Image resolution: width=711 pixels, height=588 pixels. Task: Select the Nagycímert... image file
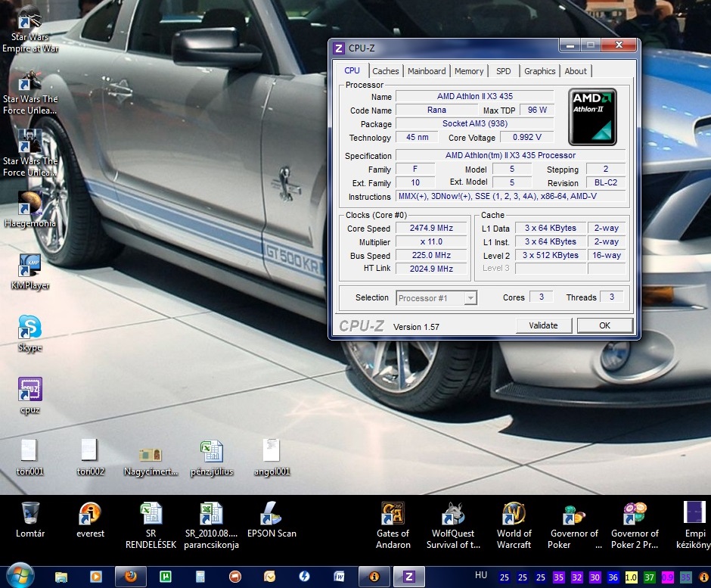click(x=151, y=460)
